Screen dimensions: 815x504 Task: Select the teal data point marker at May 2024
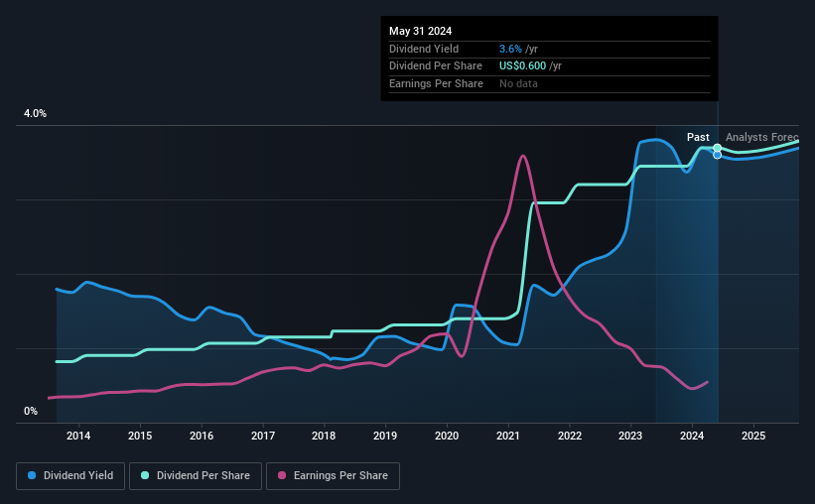click(x=718, y=148)
